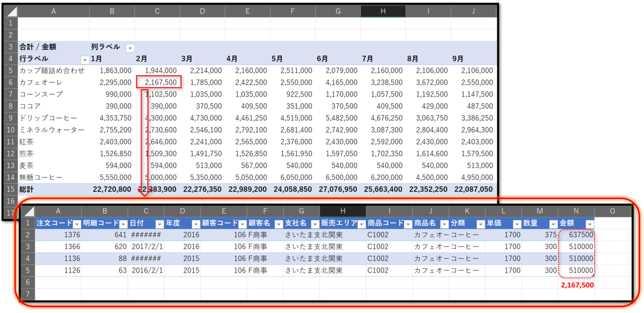Viewport: 644px width, 313px height.
Task: Click the コーンスープ row label
Action: pos(41,94)
